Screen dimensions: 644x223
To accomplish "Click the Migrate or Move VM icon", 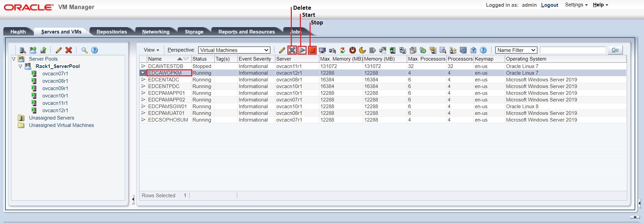I will click(x=383, y=50).
